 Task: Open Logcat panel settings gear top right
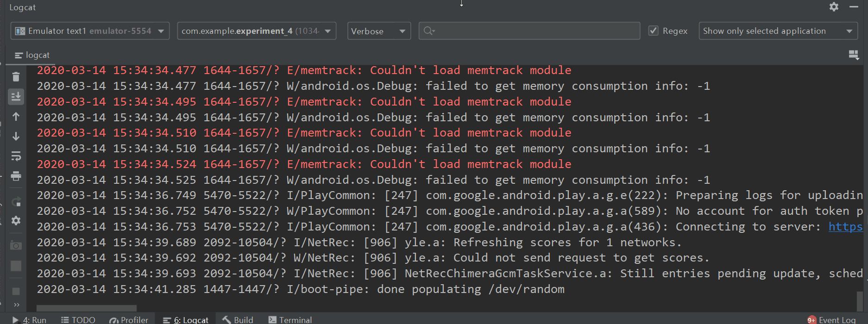(834, 7)
